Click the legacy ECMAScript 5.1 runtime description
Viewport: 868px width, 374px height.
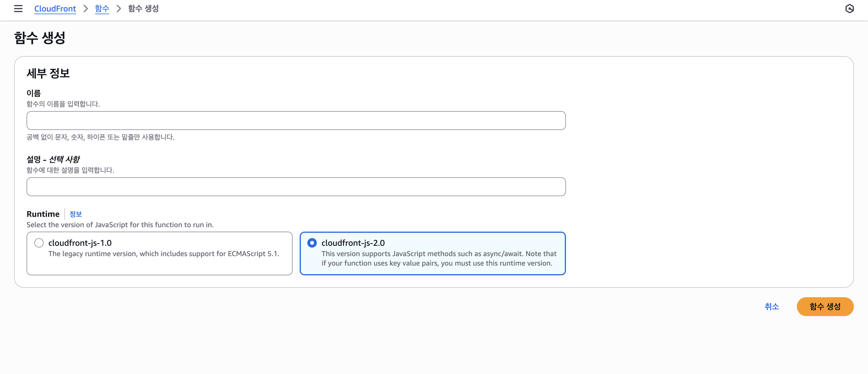pos(164,253)
